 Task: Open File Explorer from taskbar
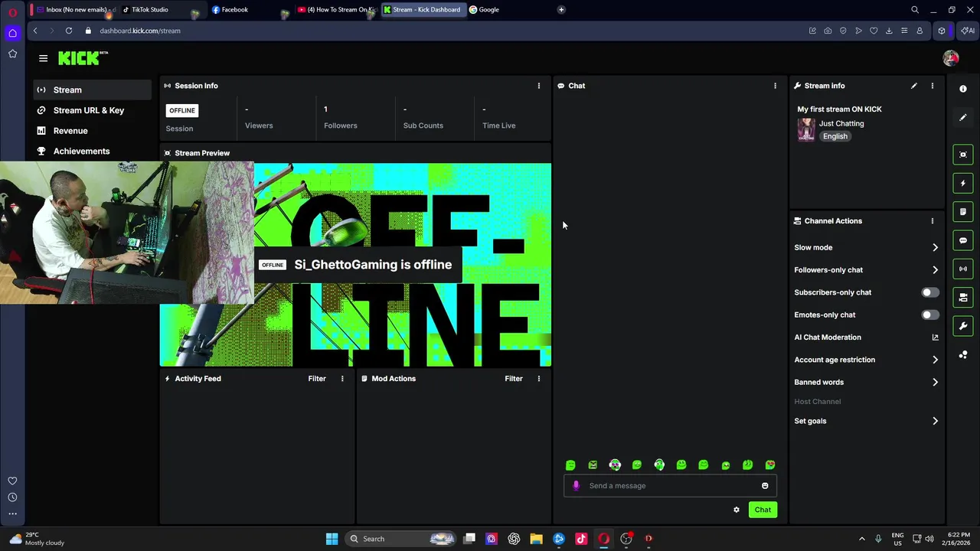click(536, 539)
